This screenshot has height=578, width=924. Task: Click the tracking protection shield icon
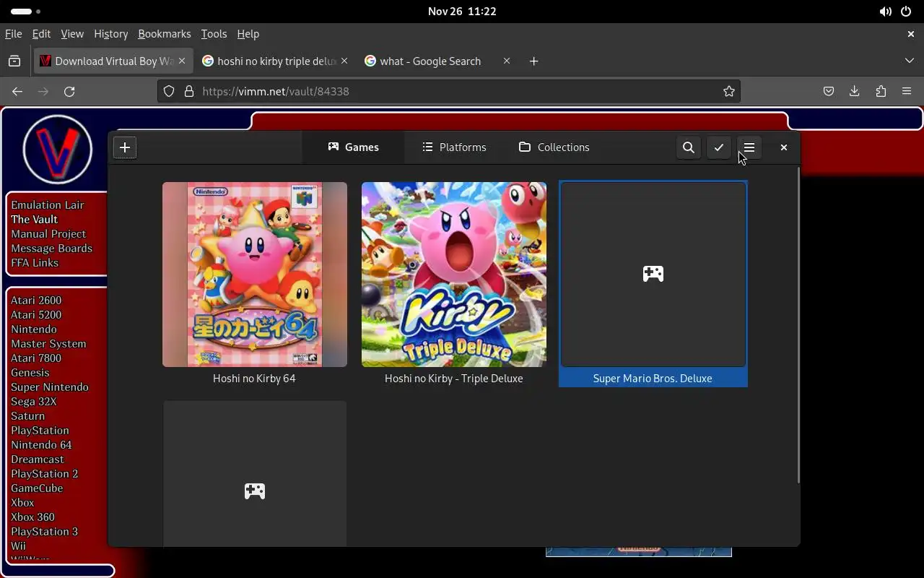(169, 92)
